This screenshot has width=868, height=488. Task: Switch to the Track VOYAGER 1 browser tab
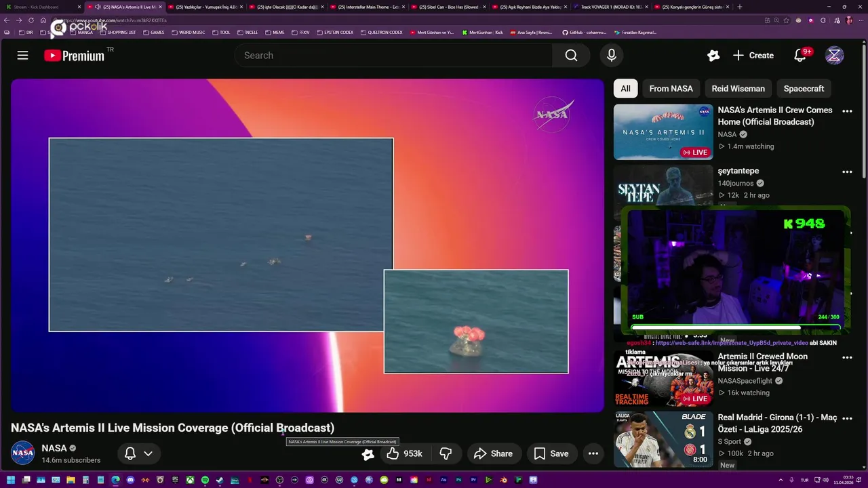click(610, 7)
